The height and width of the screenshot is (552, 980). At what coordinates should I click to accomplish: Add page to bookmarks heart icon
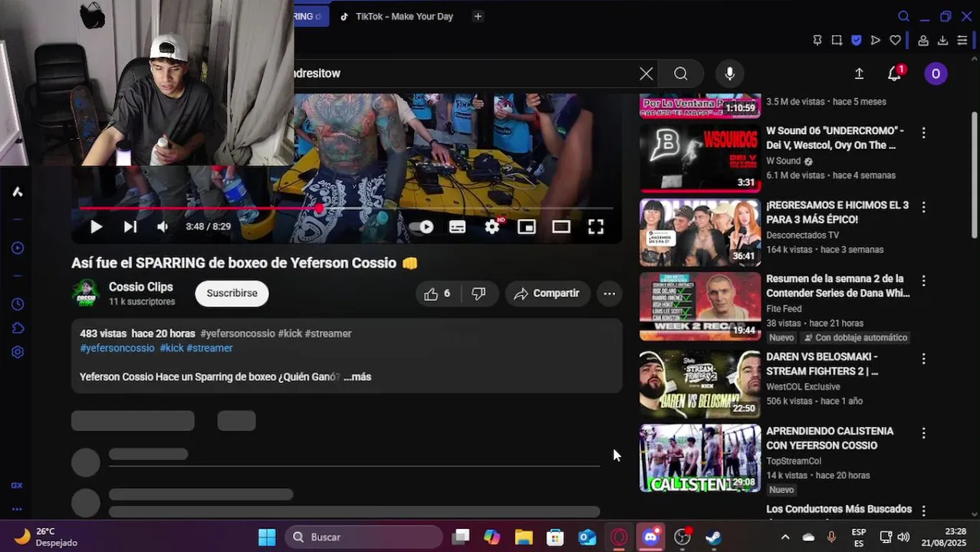[x=895, y=41]
